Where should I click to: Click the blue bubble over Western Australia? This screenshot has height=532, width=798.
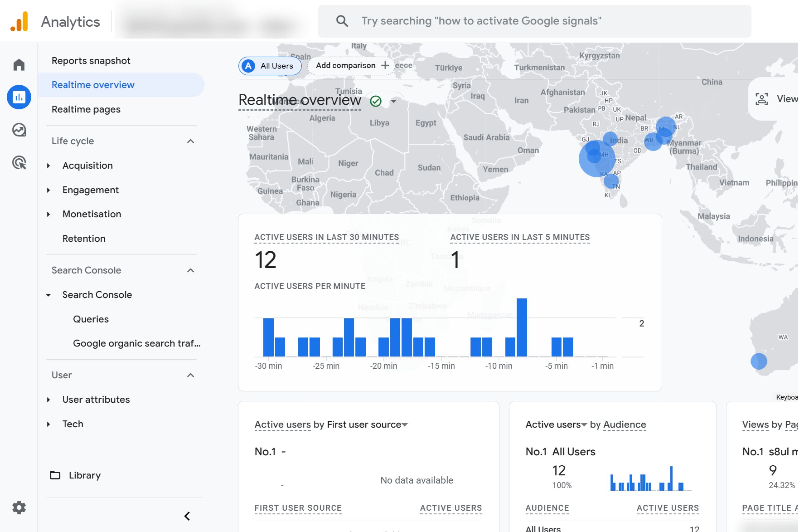click(x=759, y=361)
